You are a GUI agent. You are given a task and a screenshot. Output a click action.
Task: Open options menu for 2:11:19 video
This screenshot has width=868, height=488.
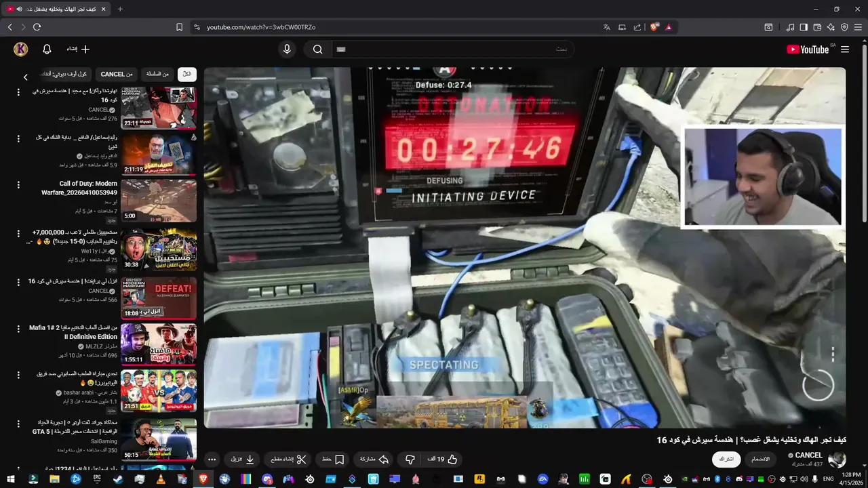click(18, 138)
